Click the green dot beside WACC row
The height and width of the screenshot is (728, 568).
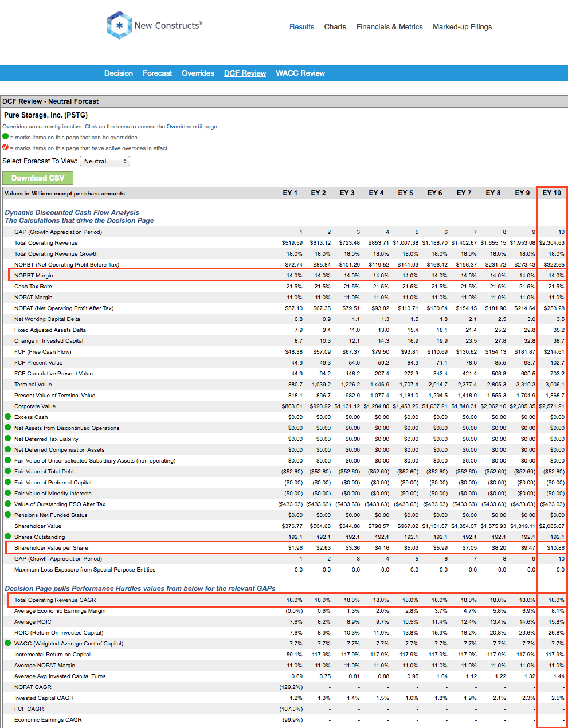[x=8, y=643]
